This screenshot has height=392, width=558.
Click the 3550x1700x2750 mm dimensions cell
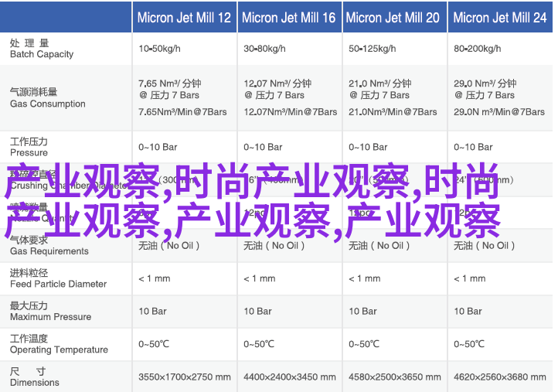pos(185,377)
